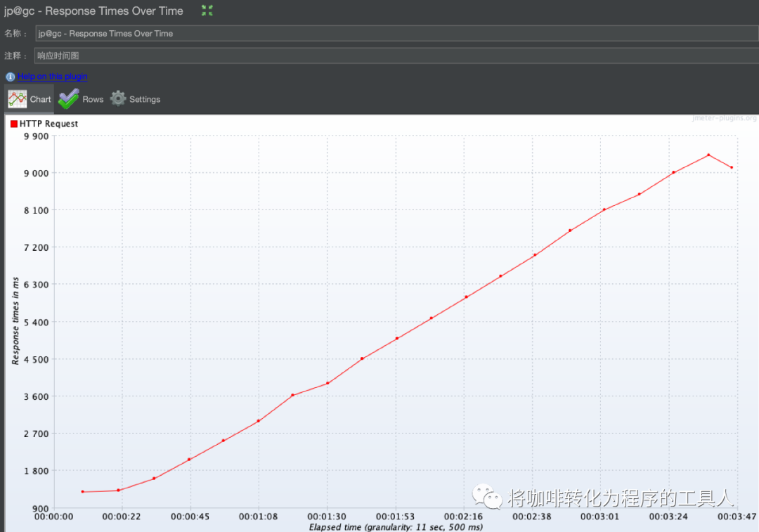
Task: Click the 00:02:38 x-axis label
Action: click(x=532, y=517)
